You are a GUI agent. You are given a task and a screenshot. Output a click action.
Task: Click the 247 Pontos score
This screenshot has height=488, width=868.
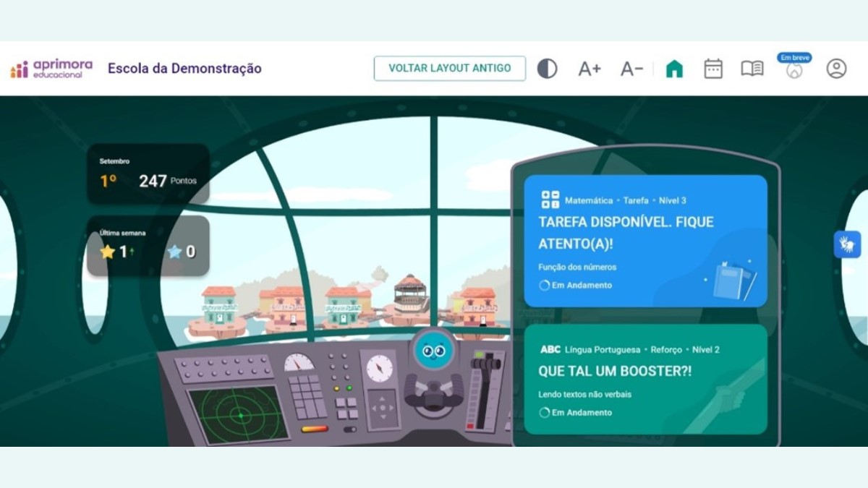pos(167,181)
